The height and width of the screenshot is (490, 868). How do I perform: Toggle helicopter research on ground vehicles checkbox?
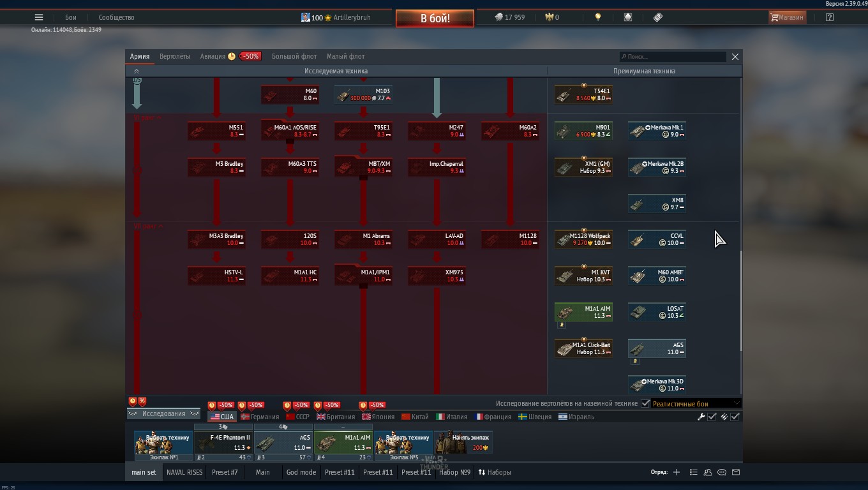point(645,403)
